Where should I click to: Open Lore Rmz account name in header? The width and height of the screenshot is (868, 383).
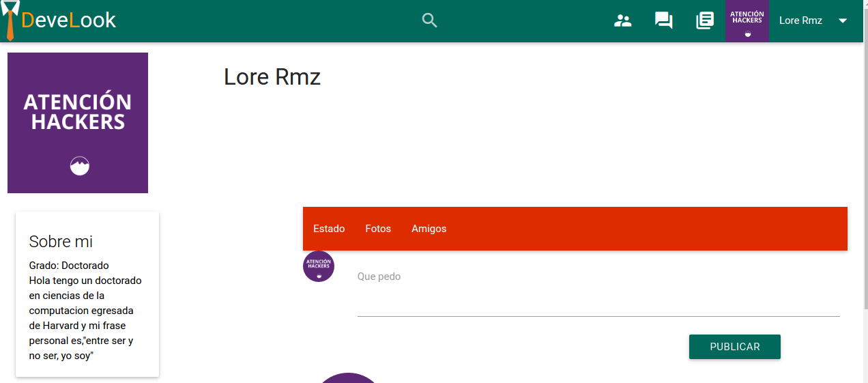(x=800, y=20)
